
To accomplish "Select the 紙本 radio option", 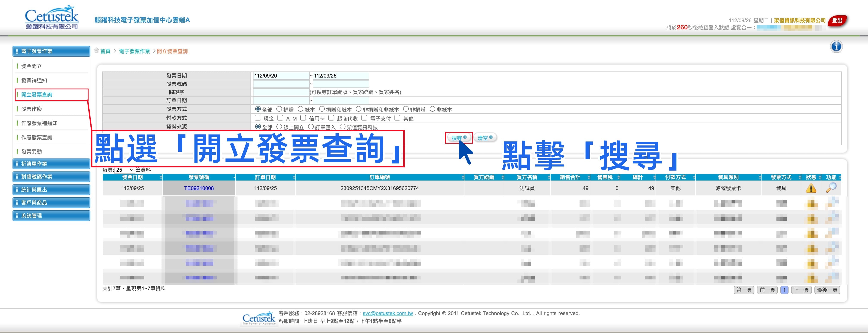I will [x=301, y=109].
